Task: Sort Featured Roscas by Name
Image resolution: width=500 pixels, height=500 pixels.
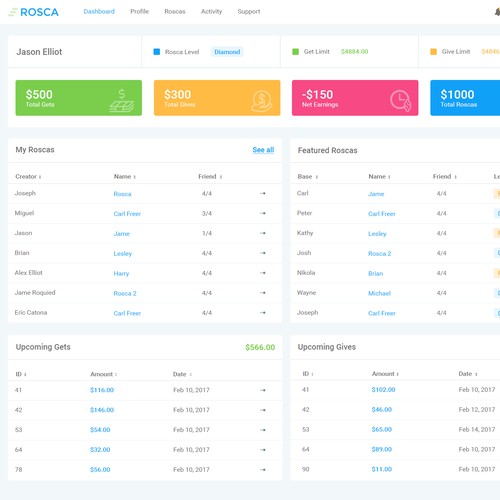Action: tap(379, 177)
